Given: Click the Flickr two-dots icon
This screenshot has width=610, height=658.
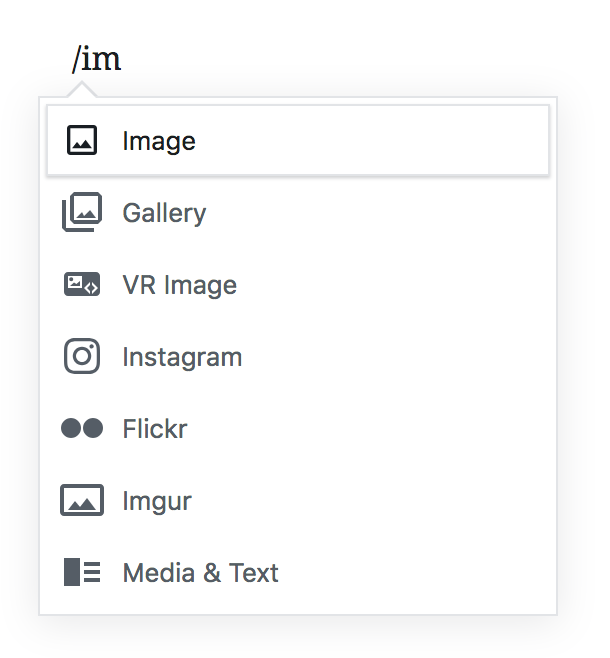Looking at the screenshot, I should (82, 429).
